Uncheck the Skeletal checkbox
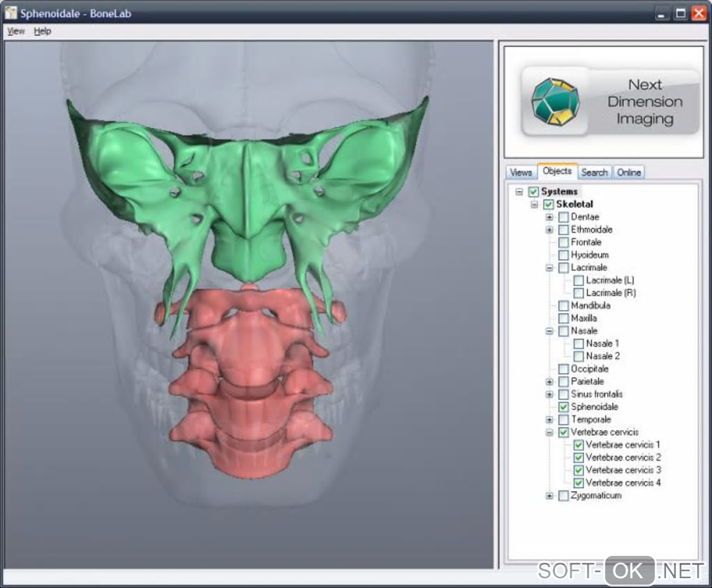This screenshot has height=588, width=712. pyautogui.click(x=548, y=205)
